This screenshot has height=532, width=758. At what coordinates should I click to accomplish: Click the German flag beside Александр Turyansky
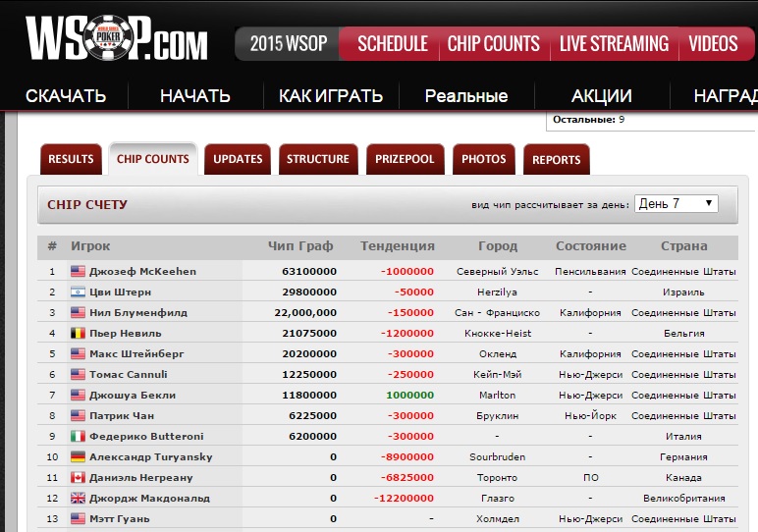coord(78,456)
